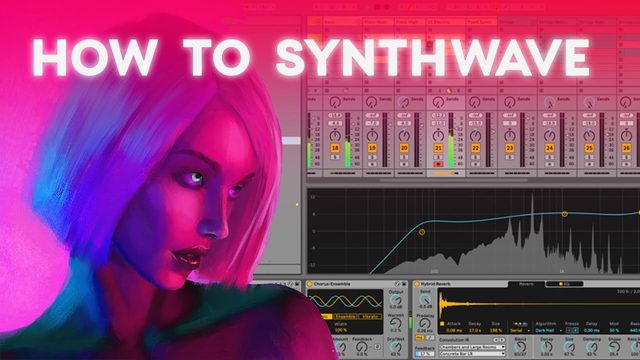Click the Hybrid Reverb Feedback value field
This screenshot has width=640, height=360.
425,354
